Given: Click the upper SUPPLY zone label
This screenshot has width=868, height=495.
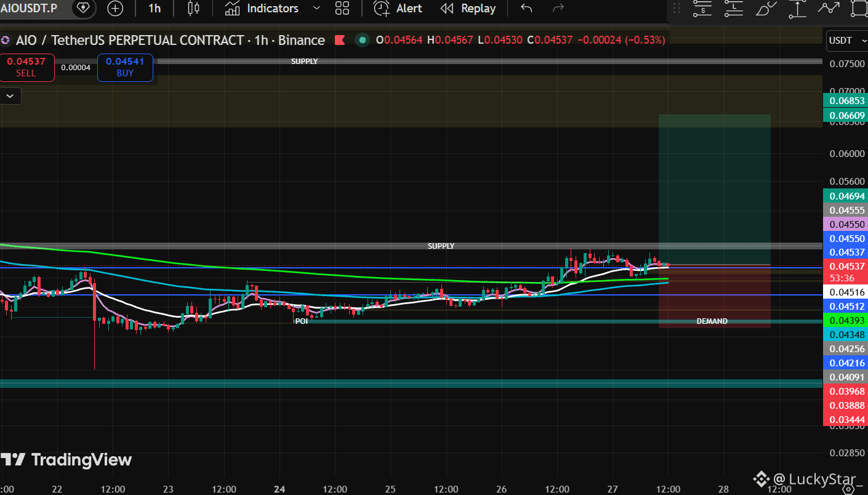Looking at the screenshot, I should pyautogui.click(x=304, y=62).
